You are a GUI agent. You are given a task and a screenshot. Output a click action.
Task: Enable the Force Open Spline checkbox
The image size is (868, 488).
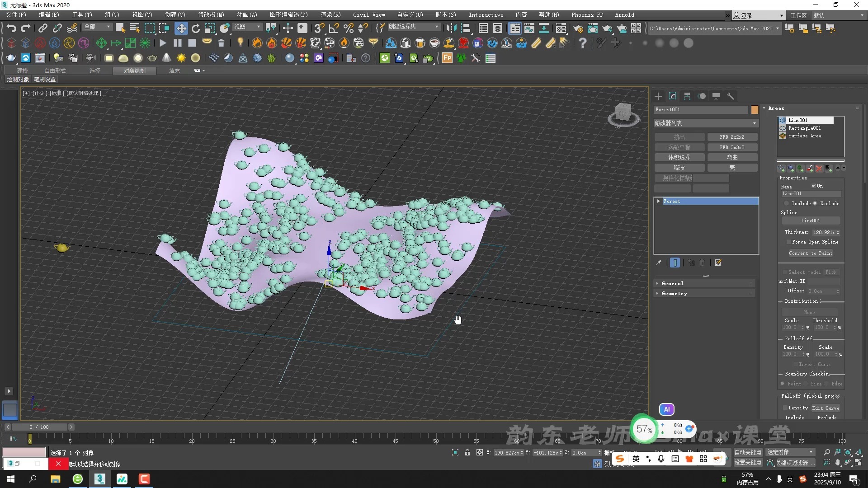pyautogui.click(x=788, y=242)
